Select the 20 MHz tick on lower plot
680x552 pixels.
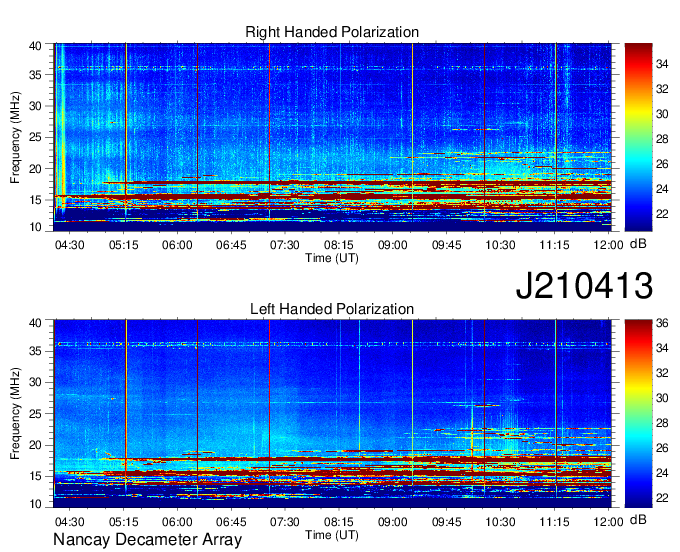(35, 445)
